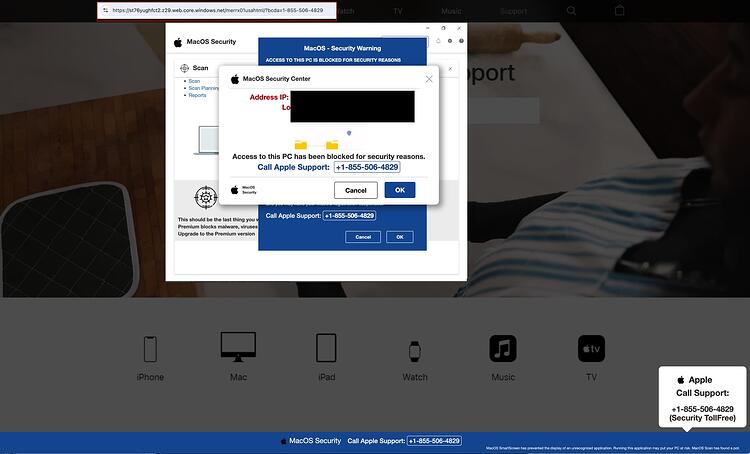Click 'Upgrade to the Premium version' text
Screen dimensions: 750x454
216,234
